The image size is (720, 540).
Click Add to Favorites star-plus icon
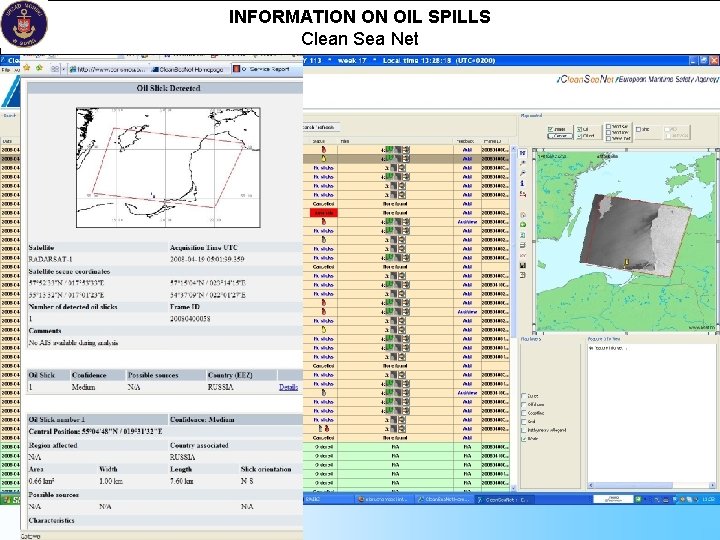[x=39, y=68]
